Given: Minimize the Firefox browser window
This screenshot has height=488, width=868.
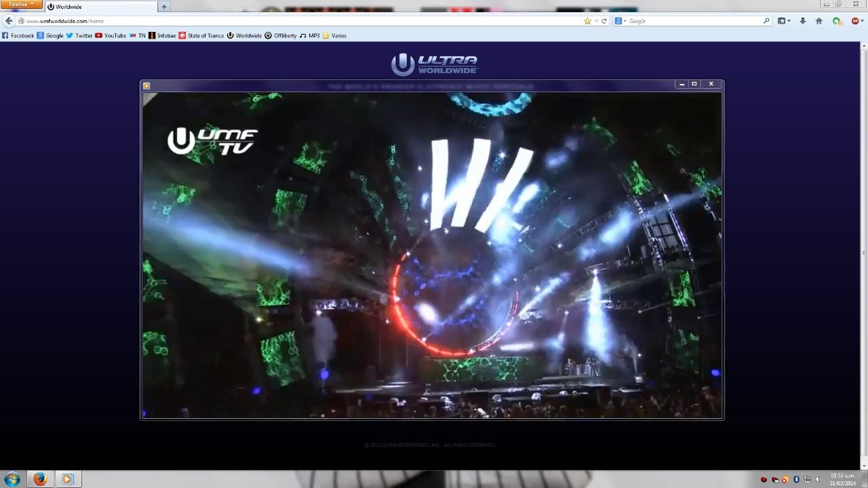Looking at the screenshot, I should point(826,4).
